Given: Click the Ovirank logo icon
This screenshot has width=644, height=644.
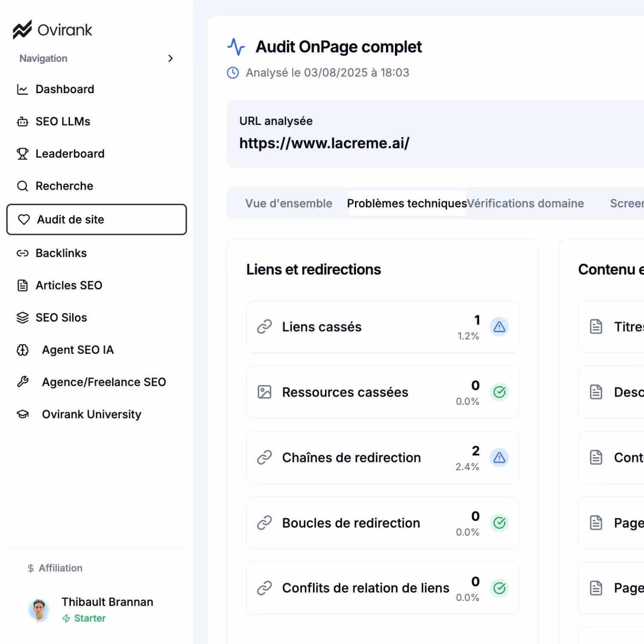Looking at the screenshot, I should tap(22, 30).
